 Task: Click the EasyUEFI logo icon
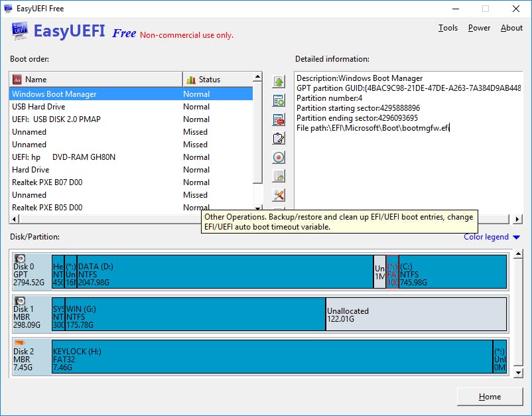coord(19,31)
